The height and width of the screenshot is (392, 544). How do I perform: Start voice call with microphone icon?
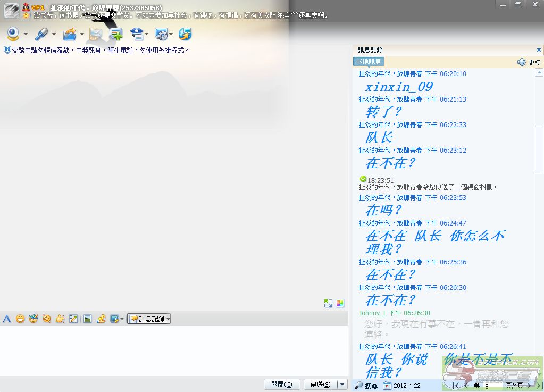(41, 35)
